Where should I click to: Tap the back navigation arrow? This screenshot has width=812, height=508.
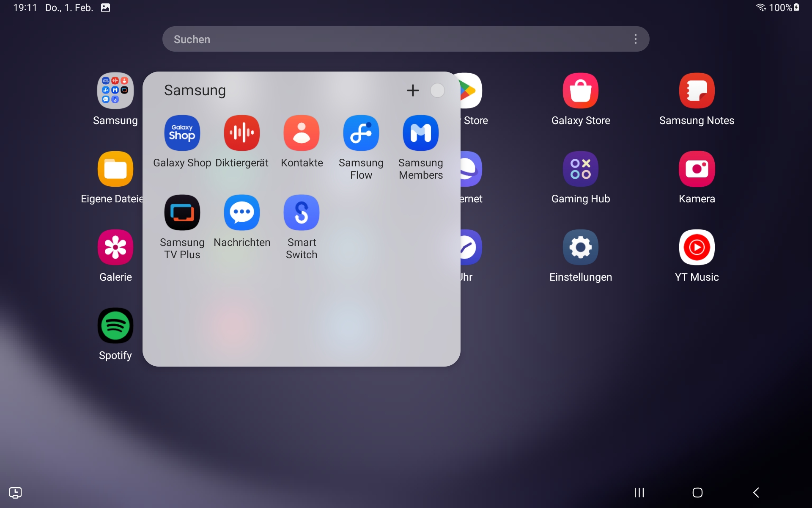coord(756,492)
